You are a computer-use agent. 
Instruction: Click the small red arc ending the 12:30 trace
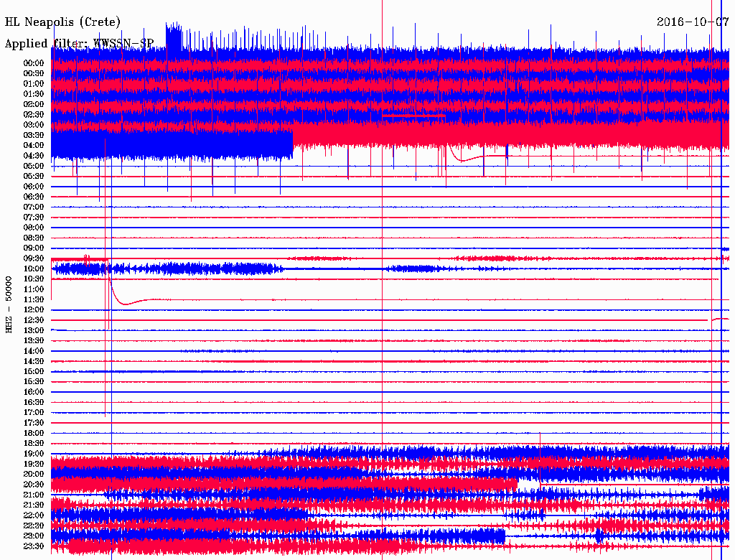coord(720,318)
